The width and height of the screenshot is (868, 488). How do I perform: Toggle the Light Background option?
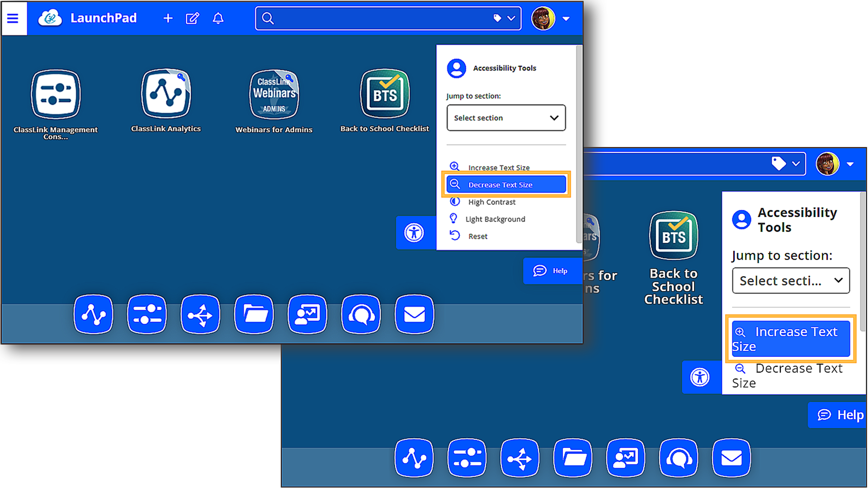pyautogui.click(x=495, y=219)
